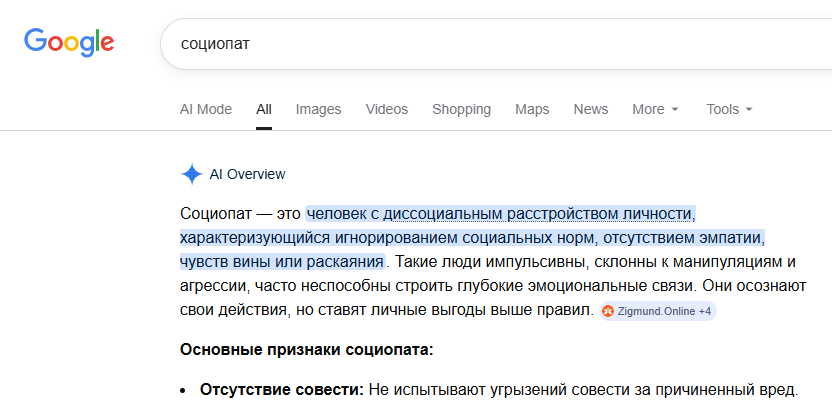The height and width of the screenshot is (413, 832).
Task: Click the AI Overview label
Action: pyautogui.click(x=247, y=174)
